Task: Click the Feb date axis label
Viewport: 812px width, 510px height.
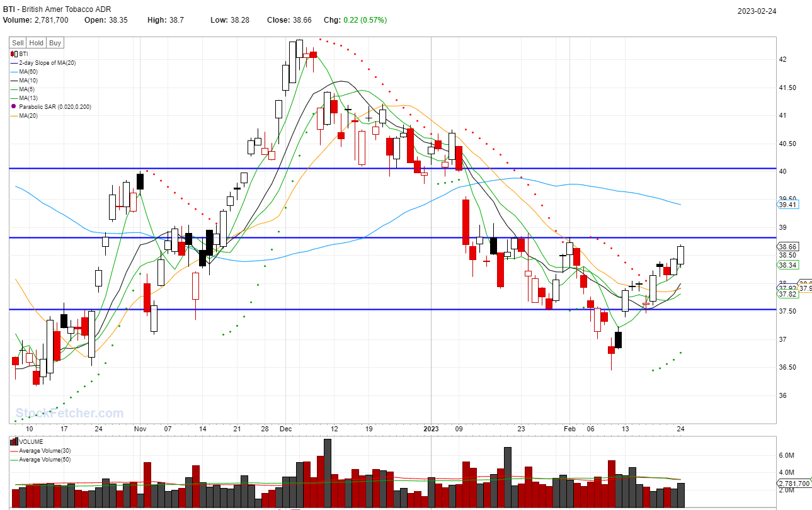Action: coord(569,428)
